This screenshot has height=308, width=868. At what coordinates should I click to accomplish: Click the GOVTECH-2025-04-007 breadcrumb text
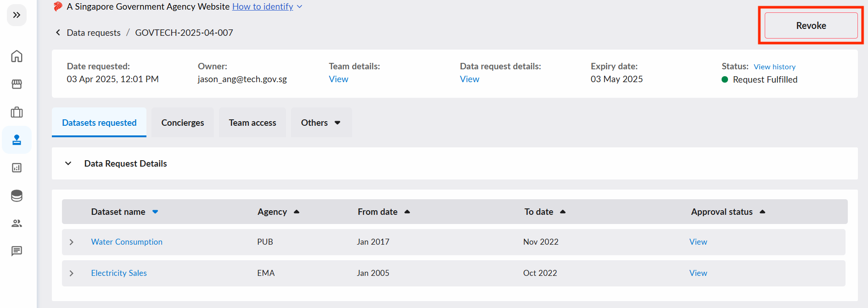pyautogui.click(x=184, y=33)
